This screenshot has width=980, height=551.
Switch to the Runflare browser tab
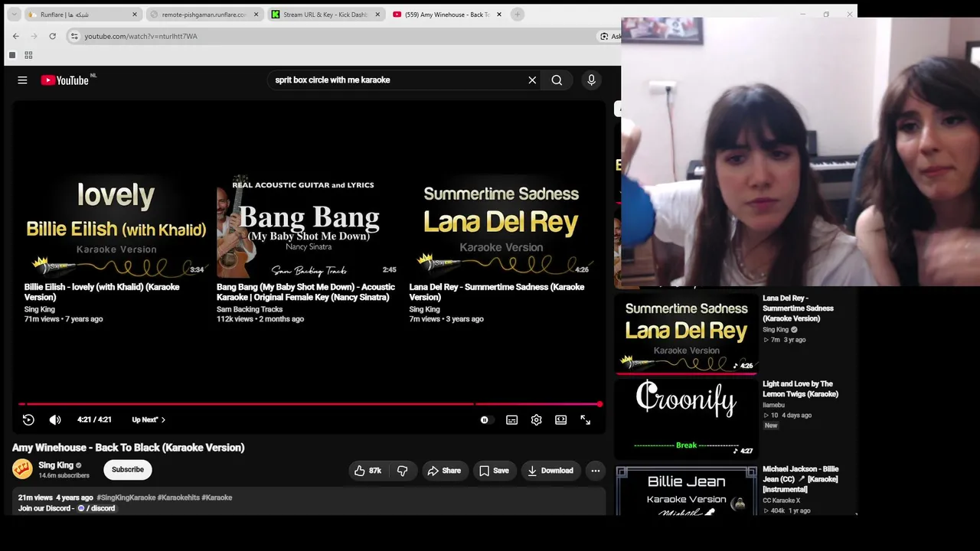pos(82,15)
